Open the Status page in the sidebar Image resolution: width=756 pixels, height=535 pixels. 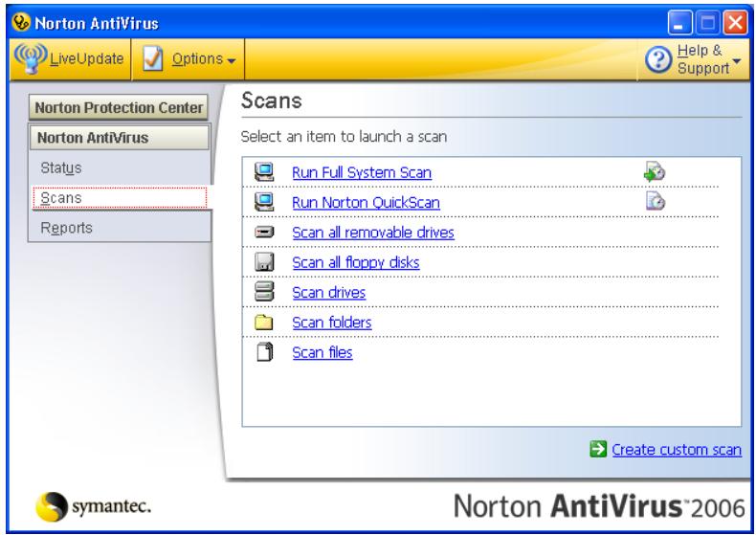[61, 168]
